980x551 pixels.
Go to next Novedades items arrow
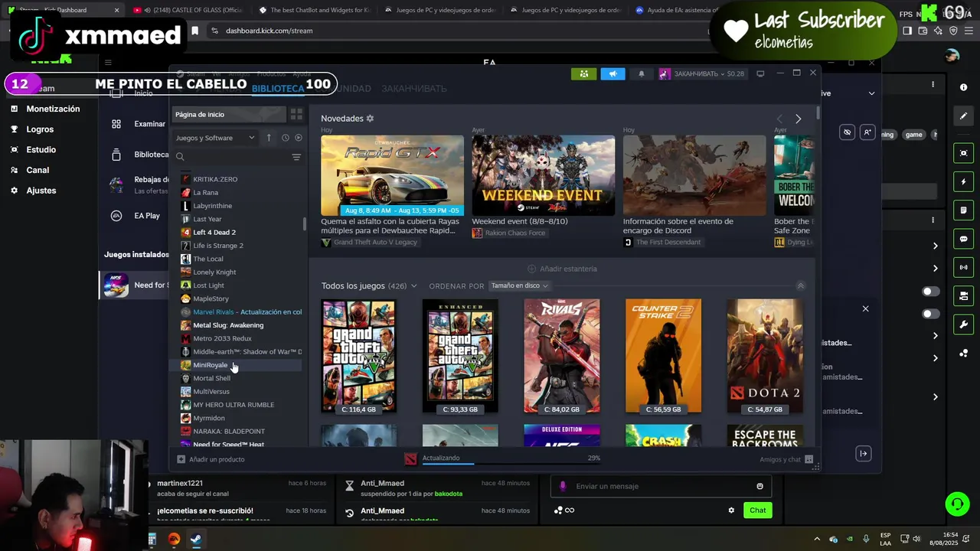[798, 119]
